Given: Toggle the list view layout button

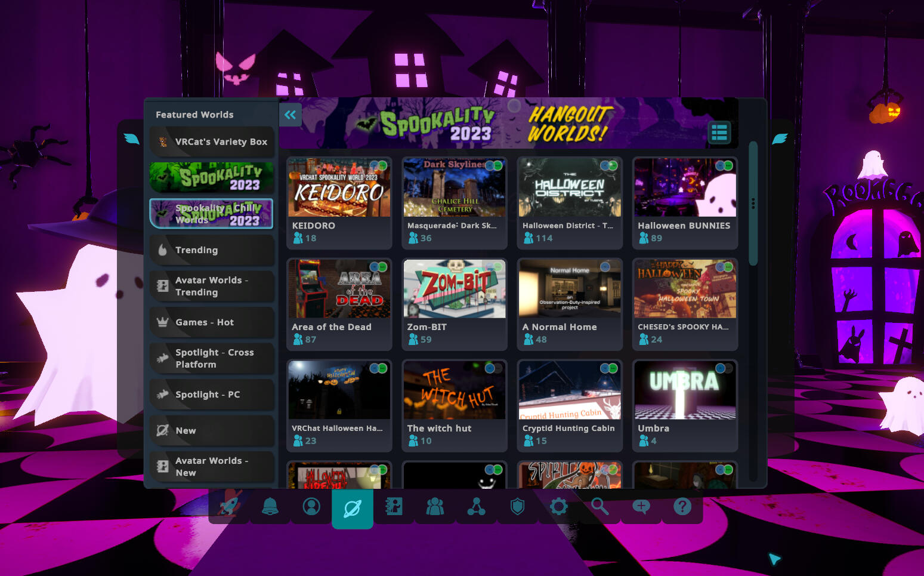Looking at the screenshot, I should point(719,133).
